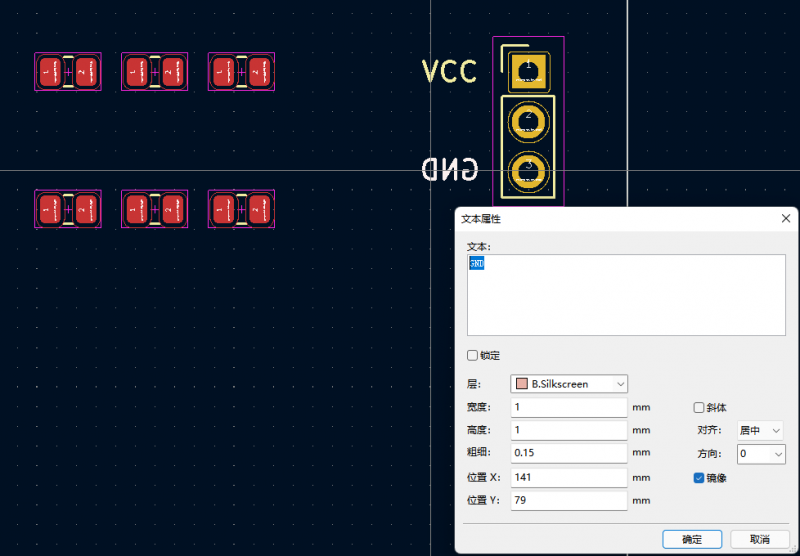Click the 取消 cancel button
Image resolution: width=800 pixels, height=556 pixels.
[760, 539]
